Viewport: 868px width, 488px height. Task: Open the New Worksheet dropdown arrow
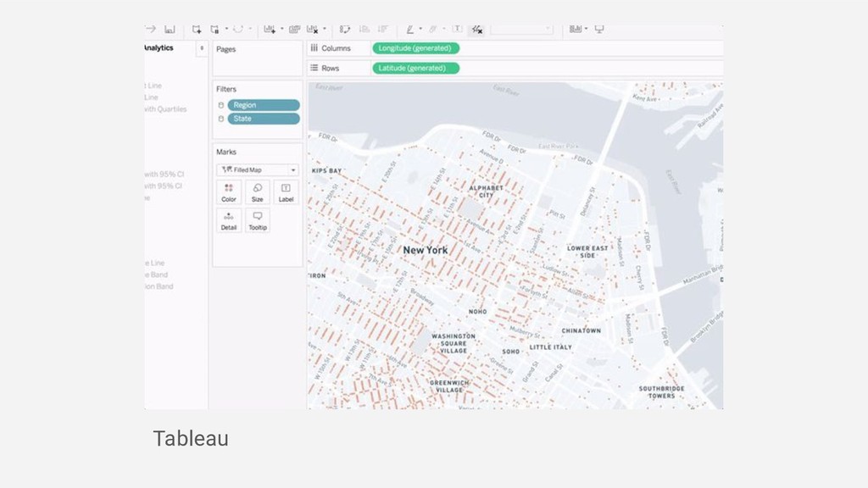(x=281, y=29)
